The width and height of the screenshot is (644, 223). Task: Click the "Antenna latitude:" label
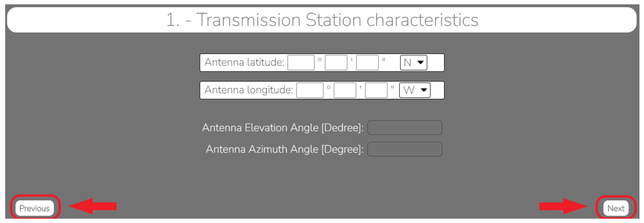pyautogui.click(x=244, y=62)
